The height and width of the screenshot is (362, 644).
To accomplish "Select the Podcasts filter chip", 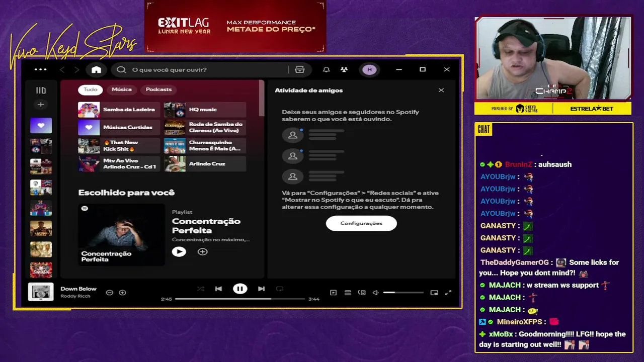I will click(x=158, y=89).
